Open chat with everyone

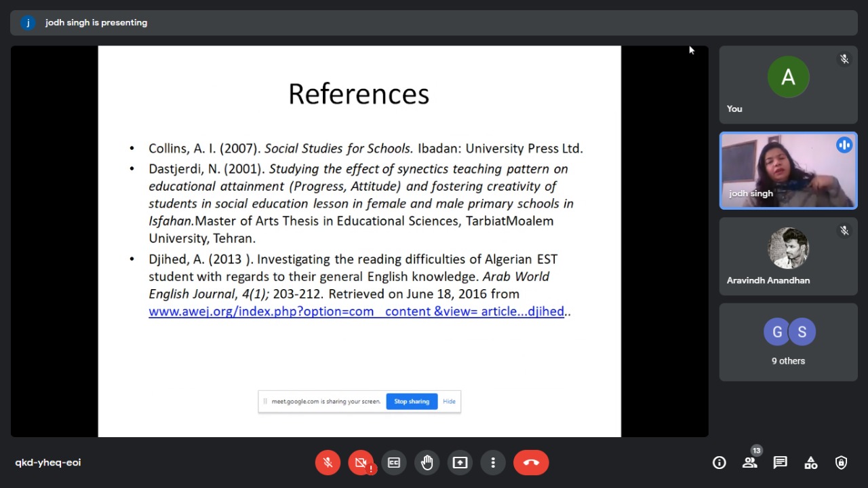pos(781,463)
